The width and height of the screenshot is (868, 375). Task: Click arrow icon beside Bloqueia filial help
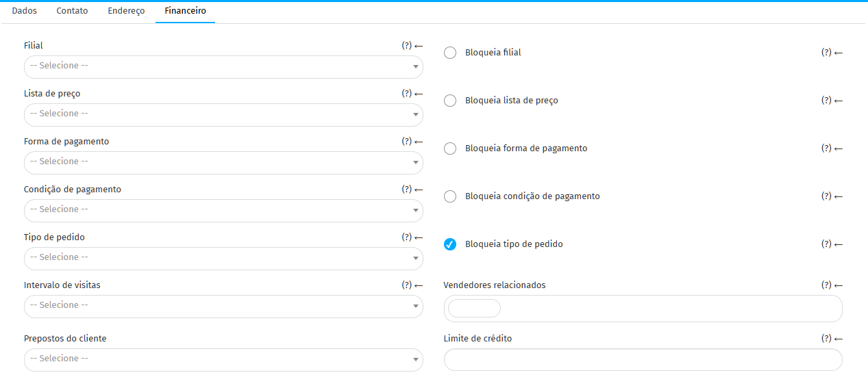(838, 53)
